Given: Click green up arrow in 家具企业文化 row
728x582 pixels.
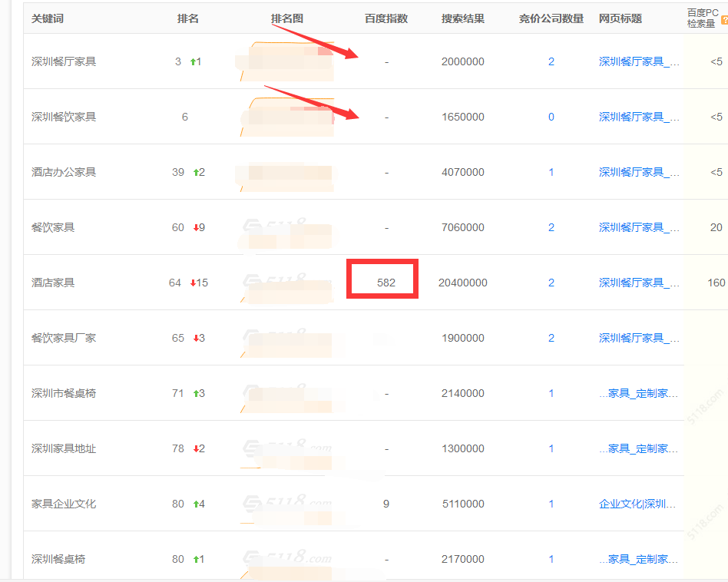Looking at the screenshot, I should pos(194,504).
